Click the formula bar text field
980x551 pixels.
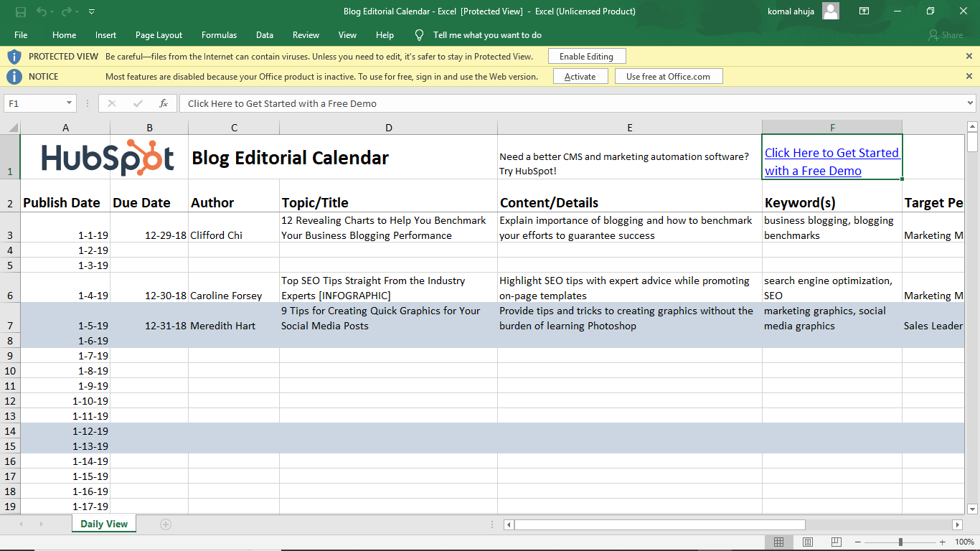[572, 103]
